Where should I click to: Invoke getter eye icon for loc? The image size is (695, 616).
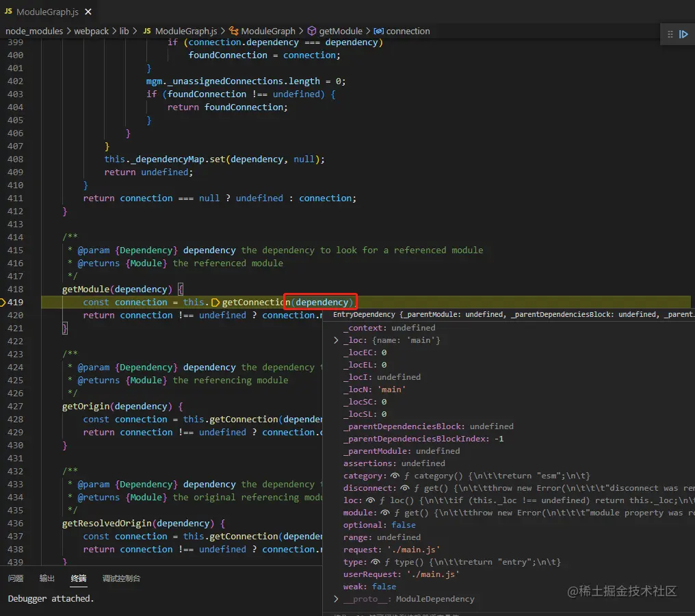point(370,500)
